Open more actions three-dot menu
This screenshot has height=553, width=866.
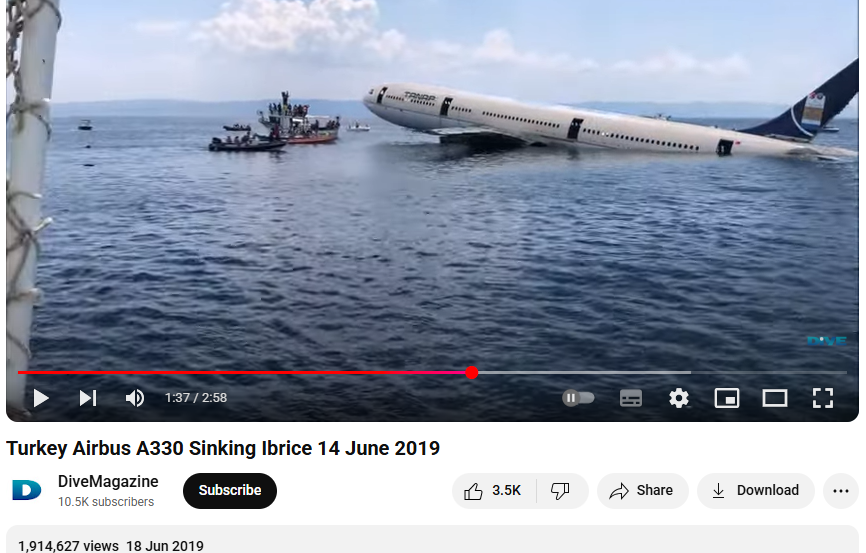[x=841, y=491]
